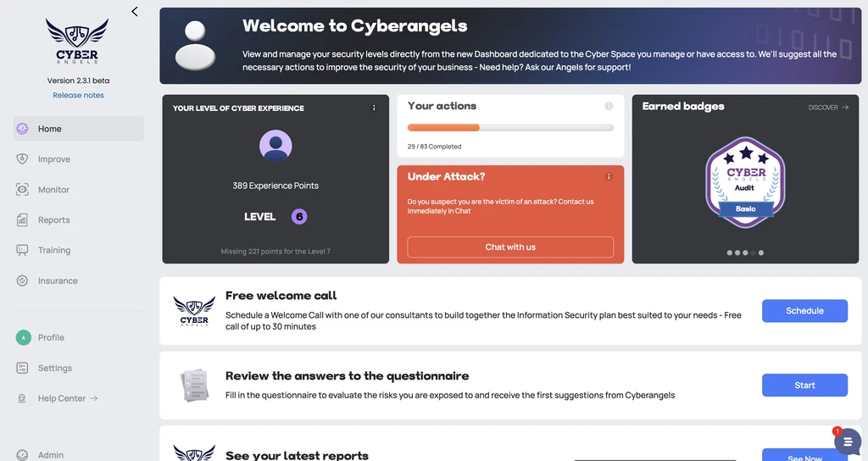The height and width of the screenshot is (461, 868).
Task: Click the Chat with us button
Action: (x=510, y=247)
